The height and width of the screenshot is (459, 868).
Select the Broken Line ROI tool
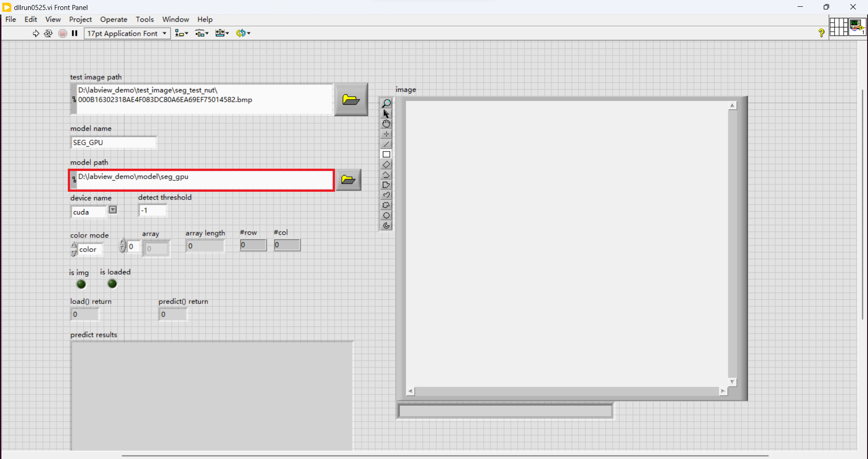pyautogui.click(x=386, y=175)
